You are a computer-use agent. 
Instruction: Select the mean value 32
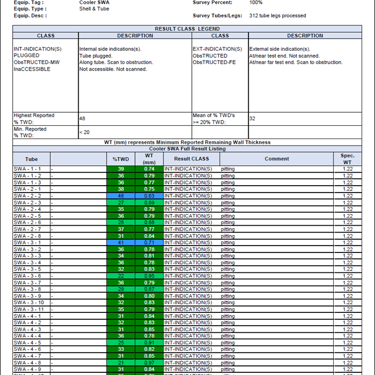(x=252, y=119)
